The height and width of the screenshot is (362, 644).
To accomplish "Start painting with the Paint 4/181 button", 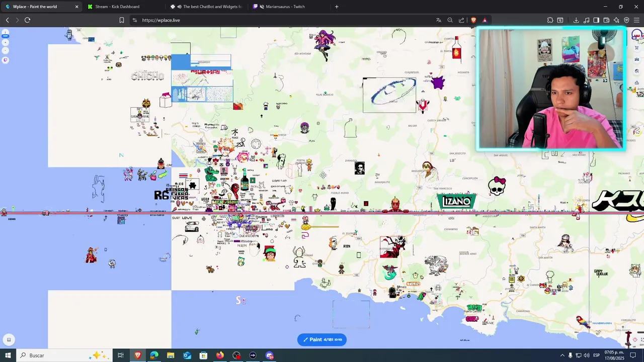I will click(x=322, y=339).
